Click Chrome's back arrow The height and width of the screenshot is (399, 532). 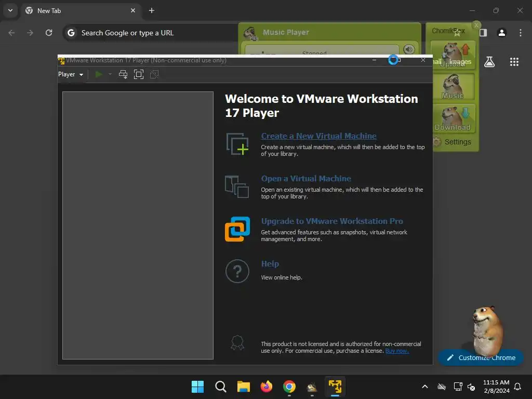[x=11, y=33]
